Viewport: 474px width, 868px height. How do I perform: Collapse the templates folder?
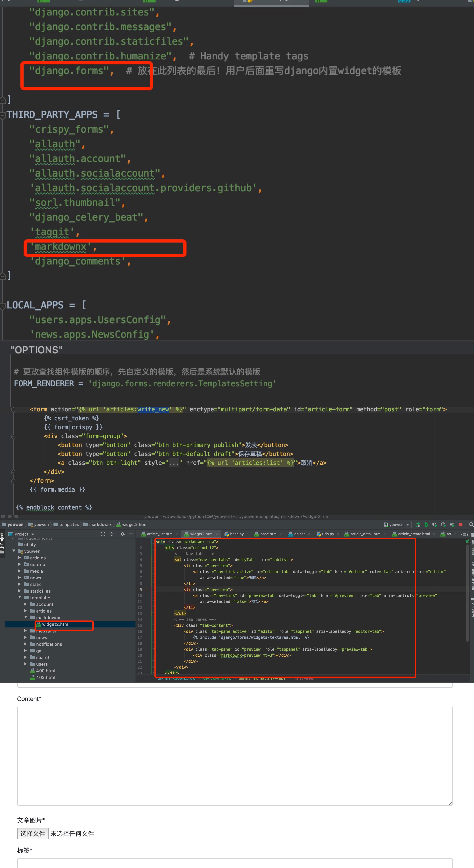(x=20, y=597)
